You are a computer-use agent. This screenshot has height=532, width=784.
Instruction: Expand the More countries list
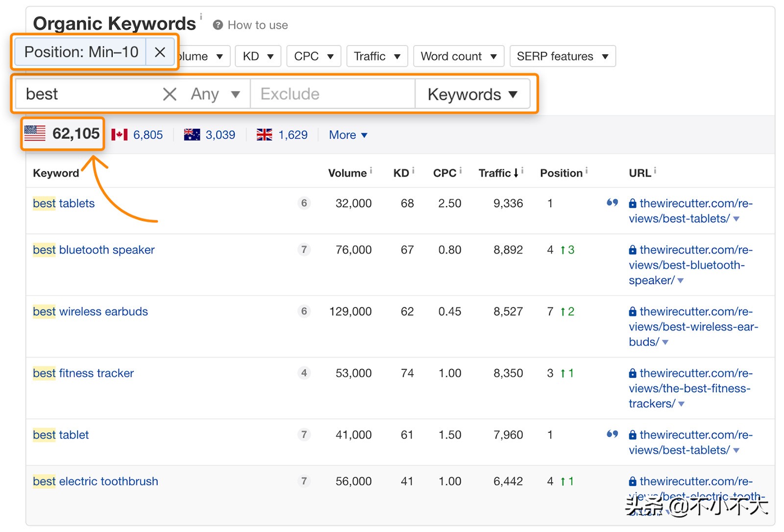coord(348,135)
